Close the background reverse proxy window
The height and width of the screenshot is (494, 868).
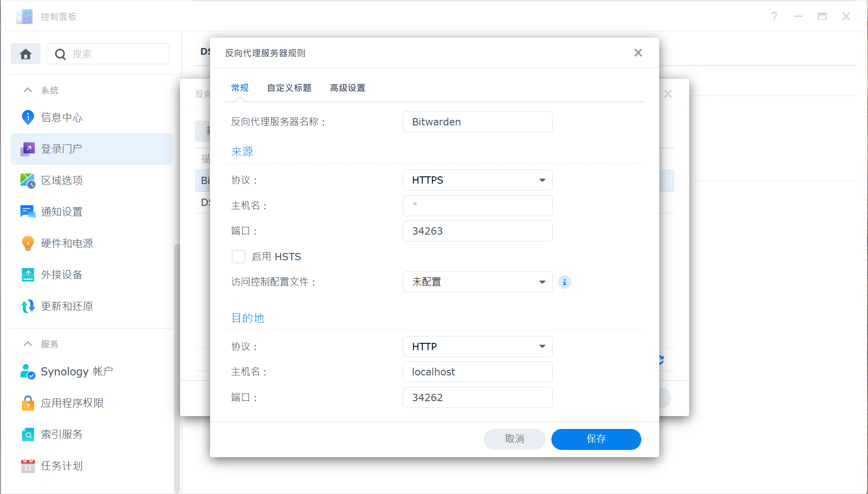668,94
